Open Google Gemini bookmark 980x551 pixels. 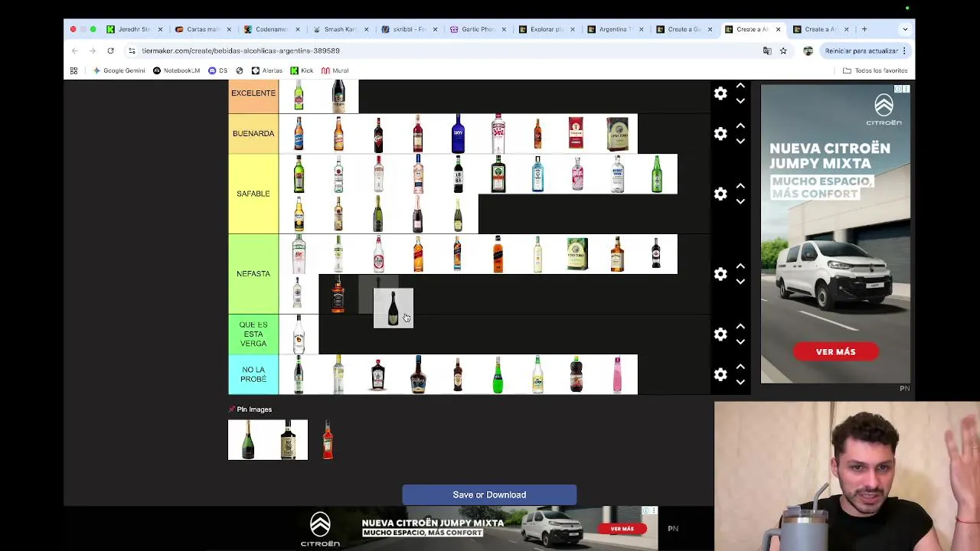click(119, 70)
